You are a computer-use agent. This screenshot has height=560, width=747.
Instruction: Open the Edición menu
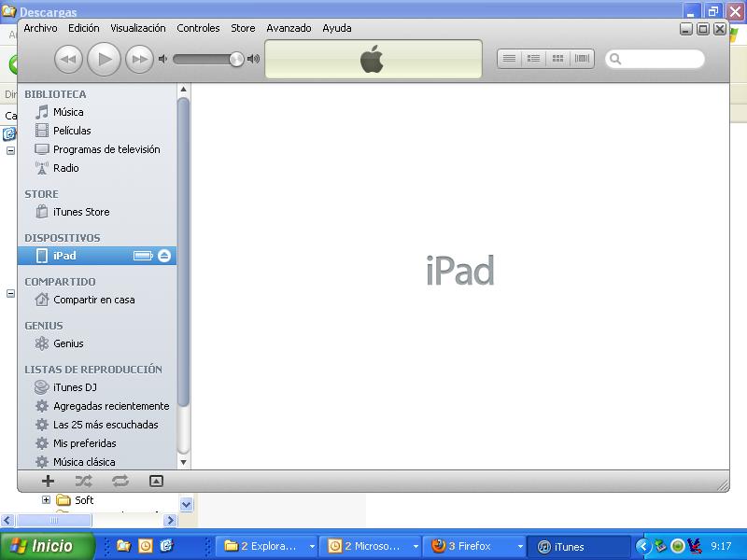point(84,28)
